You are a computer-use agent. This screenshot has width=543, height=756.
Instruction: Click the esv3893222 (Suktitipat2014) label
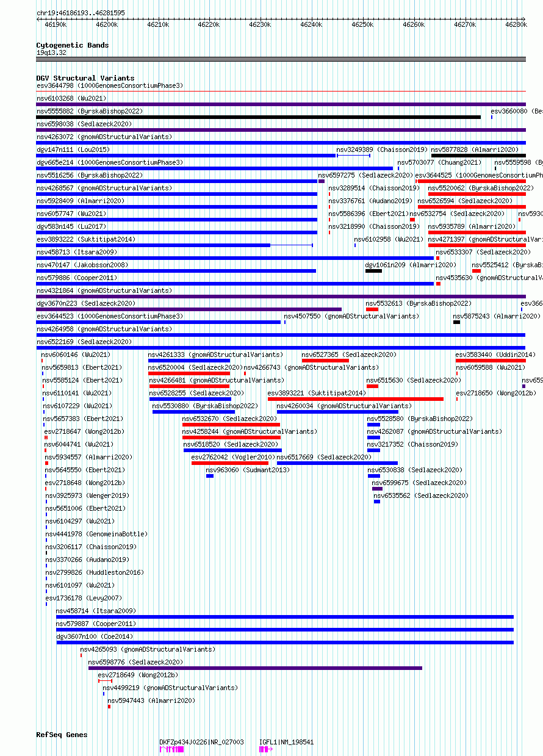coord(86,239)
